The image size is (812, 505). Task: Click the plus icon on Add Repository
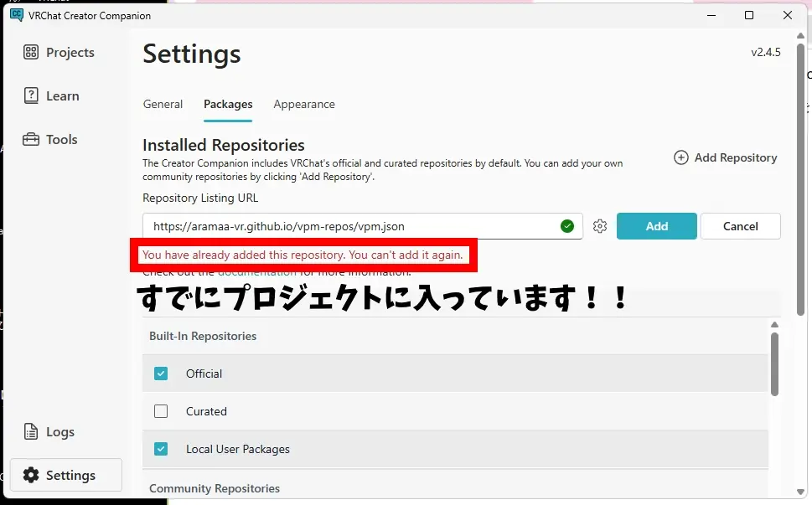coord(680,157)
